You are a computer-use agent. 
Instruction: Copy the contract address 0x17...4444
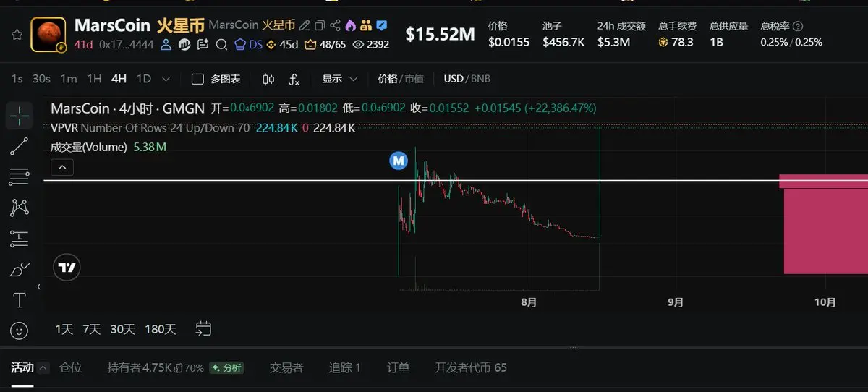(x=128, y=44)
